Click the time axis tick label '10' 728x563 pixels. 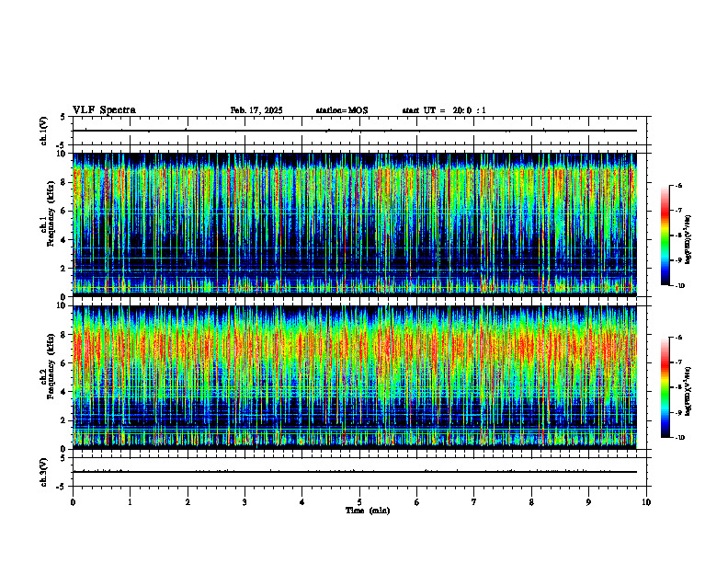[646, 502]
